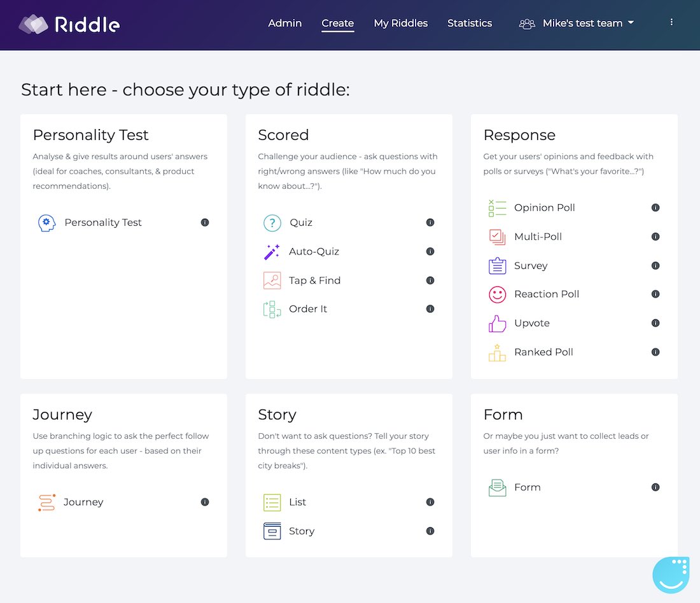Show info for Quiz
The image size is (700, 603).
tap(430, 222)
